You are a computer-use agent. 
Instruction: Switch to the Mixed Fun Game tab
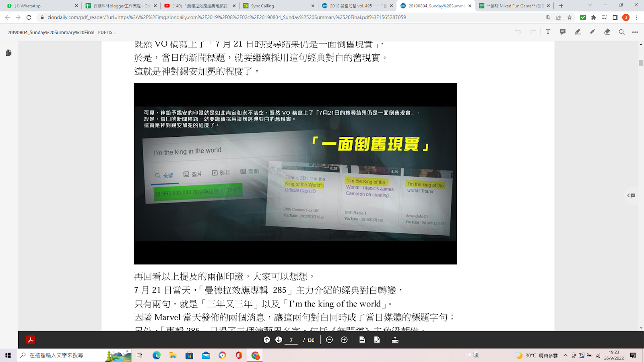point(514,6)
